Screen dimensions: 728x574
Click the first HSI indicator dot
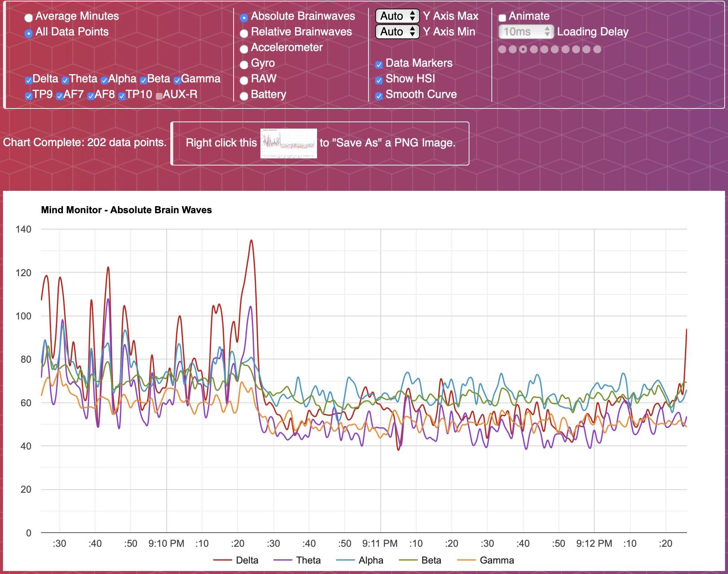click(502, 49)
